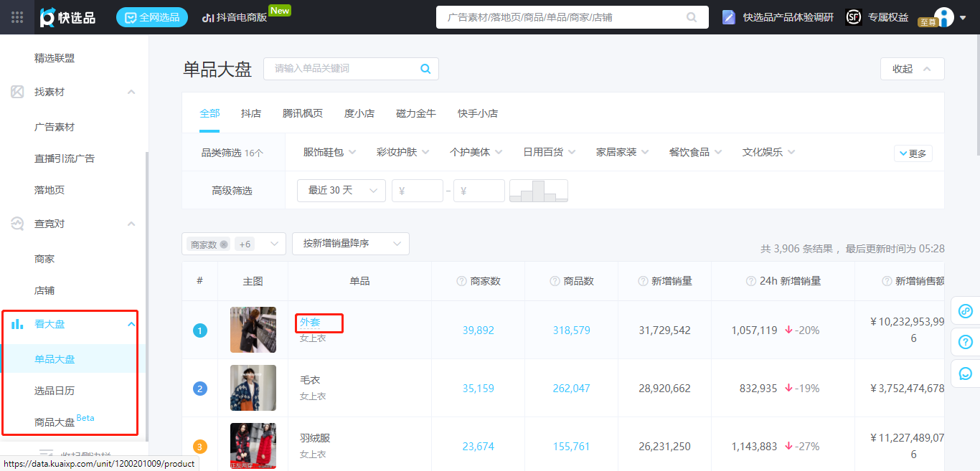This screenshot has height=471, width=980.
Task: Open 选品日历 in the sidebar
Action: (x=55, y=391)
